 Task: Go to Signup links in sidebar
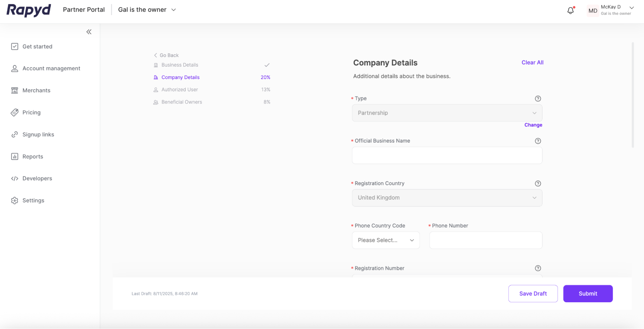pos(38,135)
